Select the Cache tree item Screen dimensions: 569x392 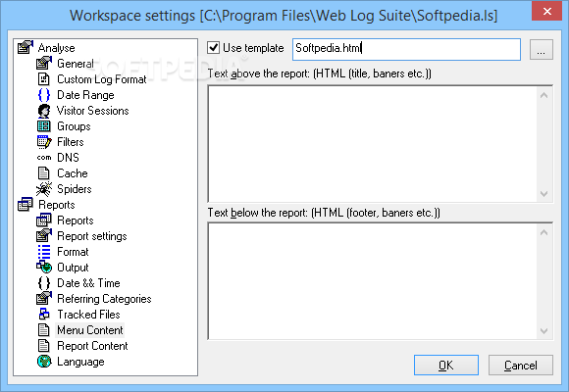coord(73,173)
